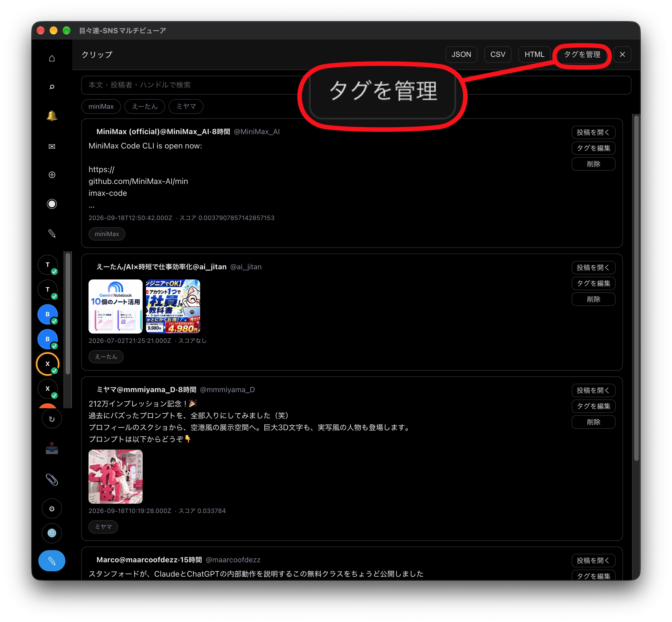Focus the 本文・投稿者・ハンドルで検索 field
The height and width of the screenshot is (622, 672).
click(x=356, y=85)
